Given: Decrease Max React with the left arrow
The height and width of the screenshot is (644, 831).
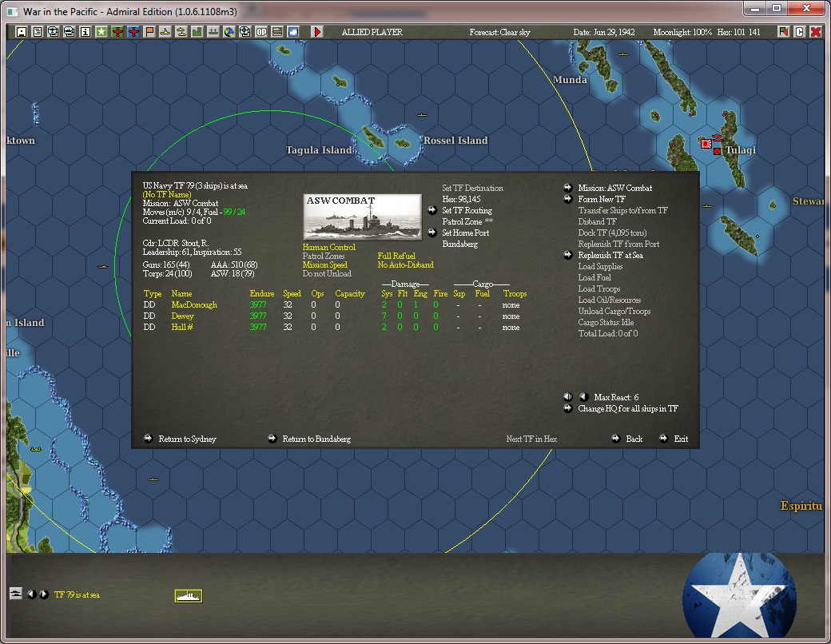Looking at the screenshot, I should tap(583, 396).
